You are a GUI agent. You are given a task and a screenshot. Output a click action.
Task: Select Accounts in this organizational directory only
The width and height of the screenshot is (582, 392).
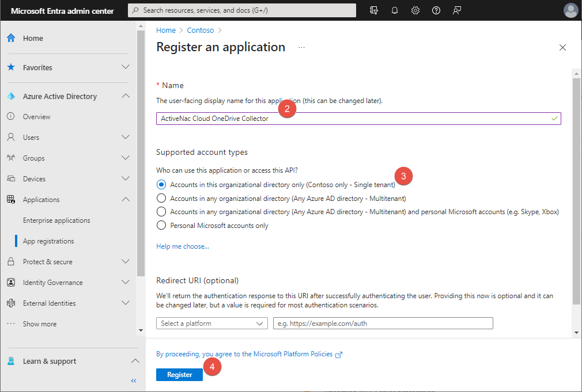161,184
